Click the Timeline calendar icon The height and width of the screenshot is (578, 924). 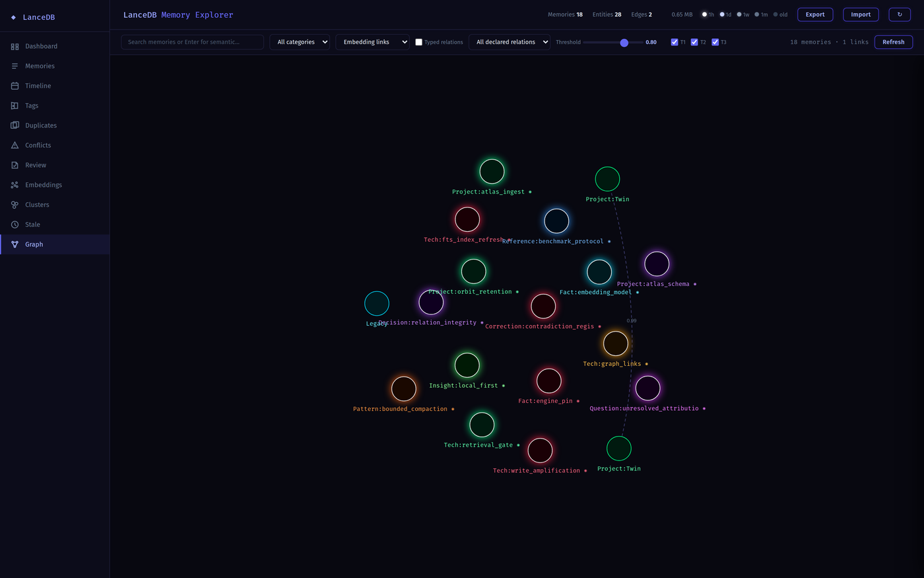pyautogui.click(x=15, y=86)
